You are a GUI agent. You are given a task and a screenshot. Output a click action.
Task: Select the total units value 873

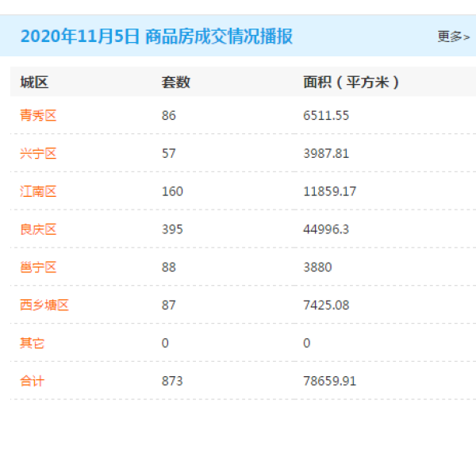[172, 382]
